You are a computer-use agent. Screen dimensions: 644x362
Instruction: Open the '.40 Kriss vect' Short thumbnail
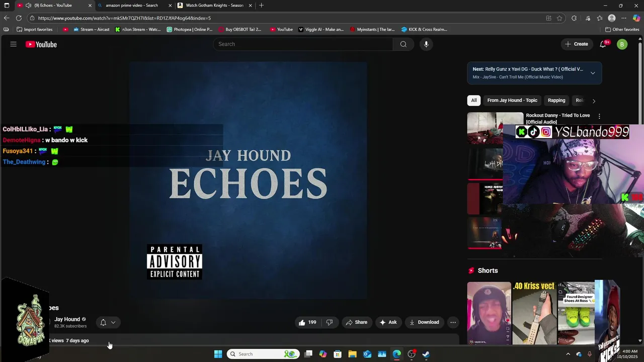tap(534, 313)
